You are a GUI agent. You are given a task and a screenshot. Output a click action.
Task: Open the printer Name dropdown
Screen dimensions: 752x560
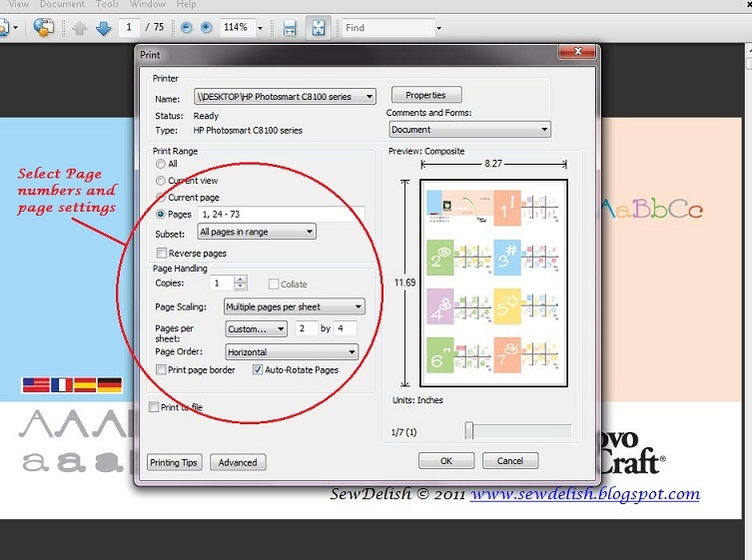(285, 97)
